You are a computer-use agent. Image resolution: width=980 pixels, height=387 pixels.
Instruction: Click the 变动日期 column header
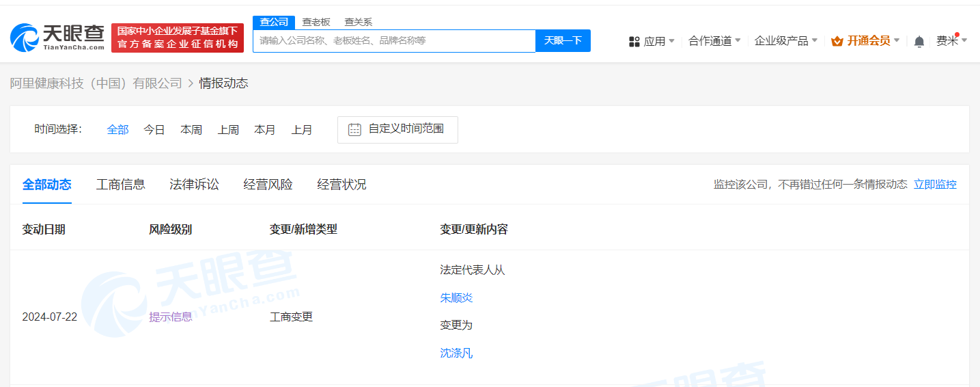click(44, 229)
